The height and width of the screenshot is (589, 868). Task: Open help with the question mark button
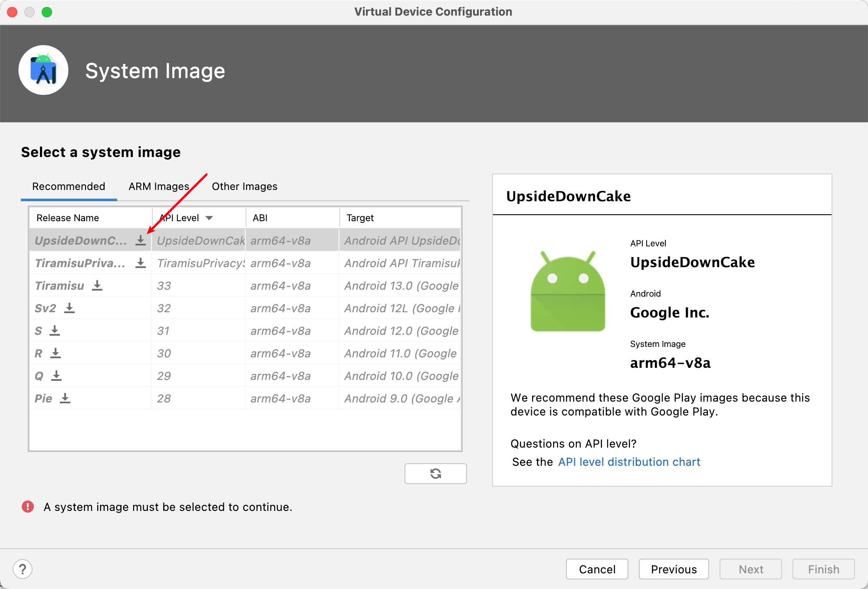(x=23, y=569)
